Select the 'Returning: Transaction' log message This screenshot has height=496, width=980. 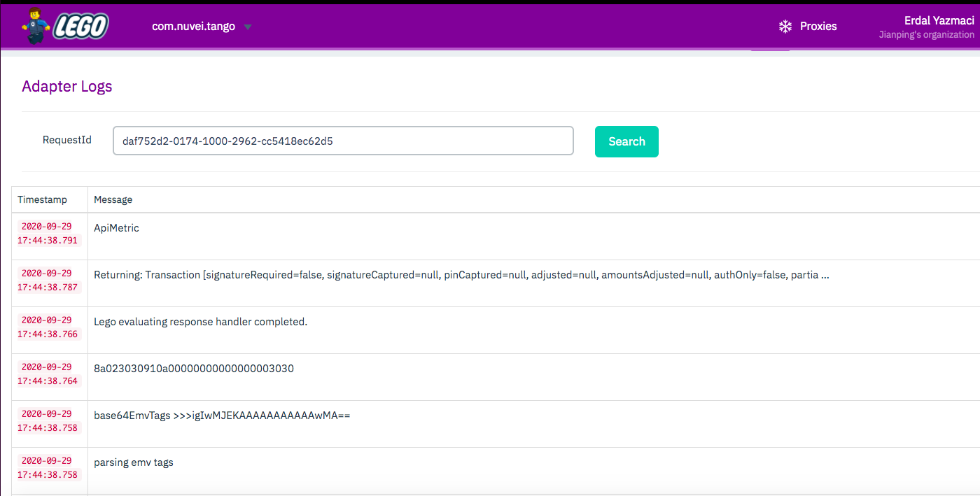tap(461, 275)
